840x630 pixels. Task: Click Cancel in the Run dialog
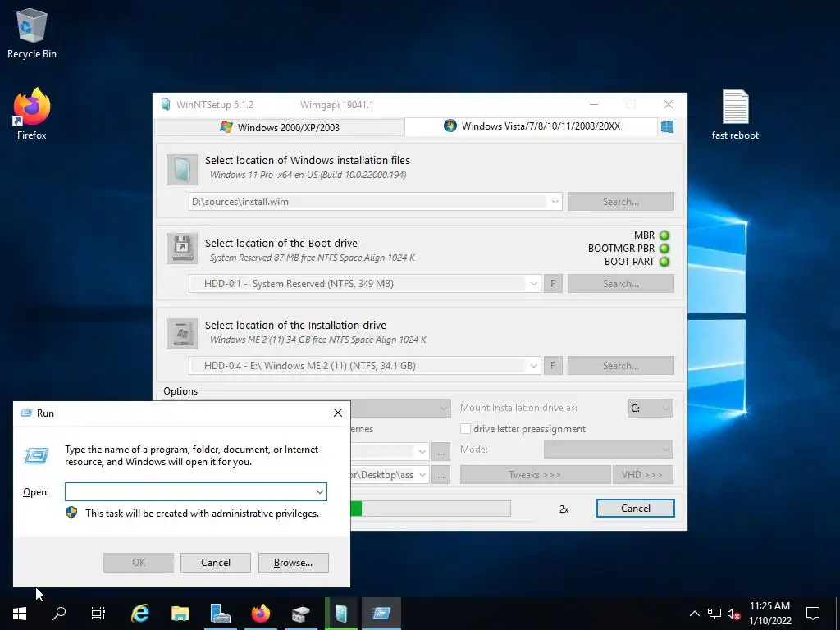[x=216, y=563]
